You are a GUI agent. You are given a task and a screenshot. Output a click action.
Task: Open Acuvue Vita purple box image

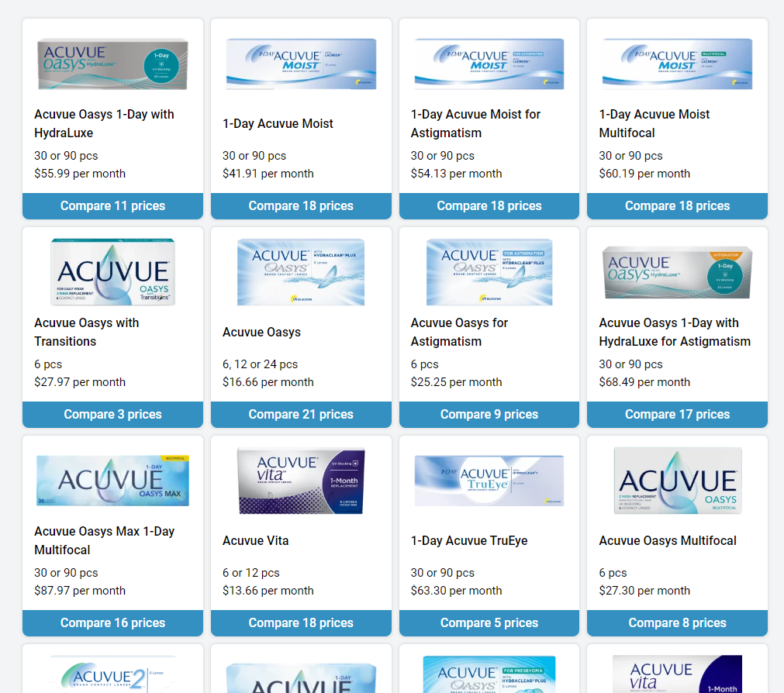[301, 481]
